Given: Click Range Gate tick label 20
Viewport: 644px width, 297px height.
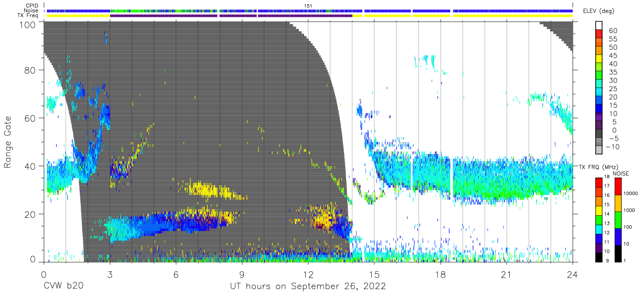Looking at the screenshot, I should (31, 214).
